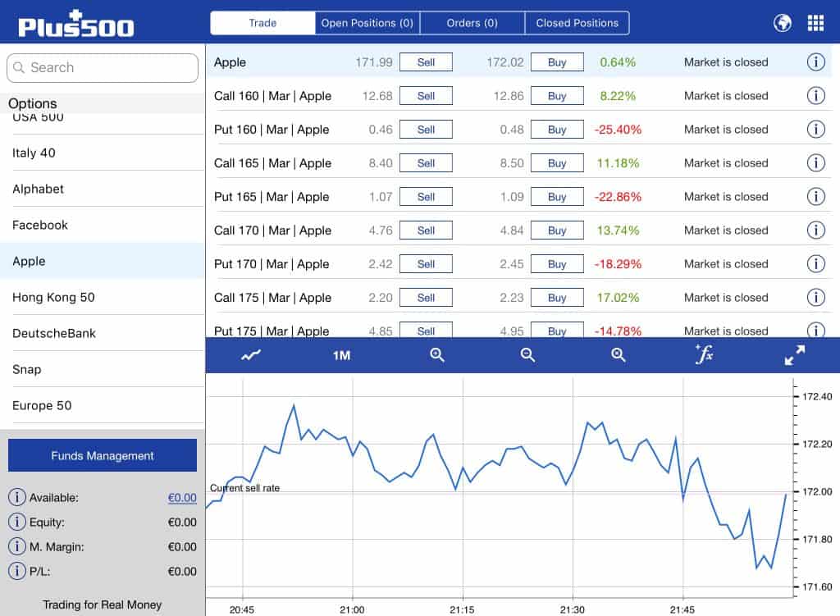Image resolution: width=840 pixels, height=616 pixels.
Task: Change chart type with line chart icon
Action: tap(251, 355)
